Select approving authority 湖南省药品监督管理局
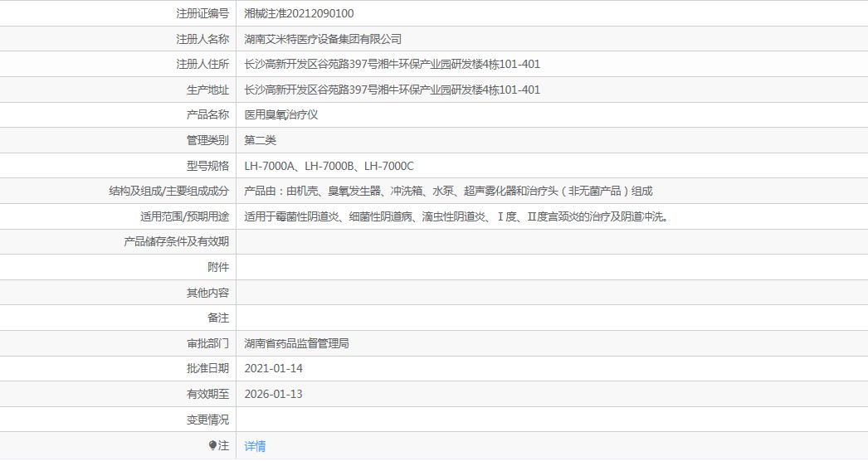Image resolution: width=868 pixels, height=461 pixels. 297,343
